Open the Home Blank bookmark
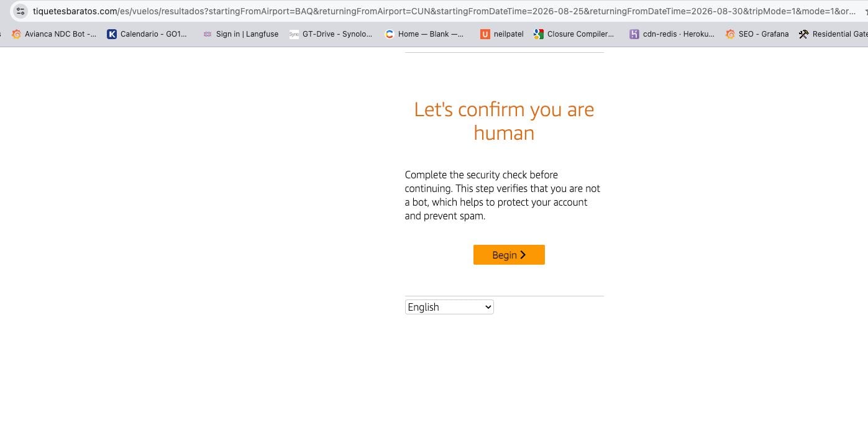The width and height of the screenshot is (868, 443). point(424,34)
